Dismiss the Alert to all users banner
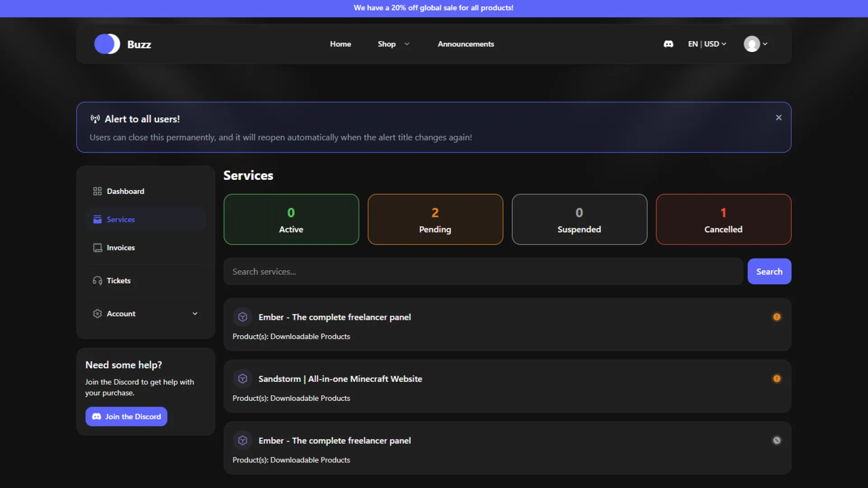868x488 pixels. (x=778, y=117)
